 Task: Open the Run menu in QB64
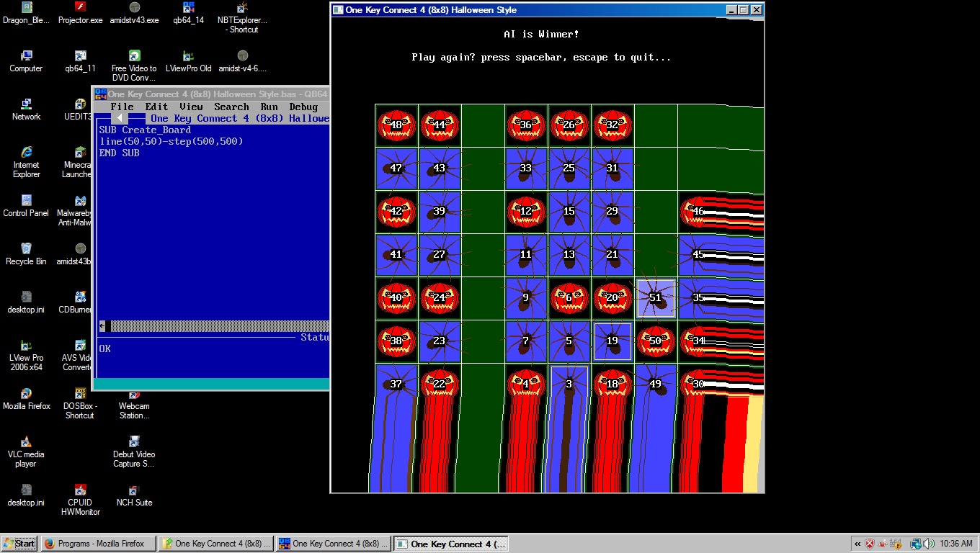[269, 107]
